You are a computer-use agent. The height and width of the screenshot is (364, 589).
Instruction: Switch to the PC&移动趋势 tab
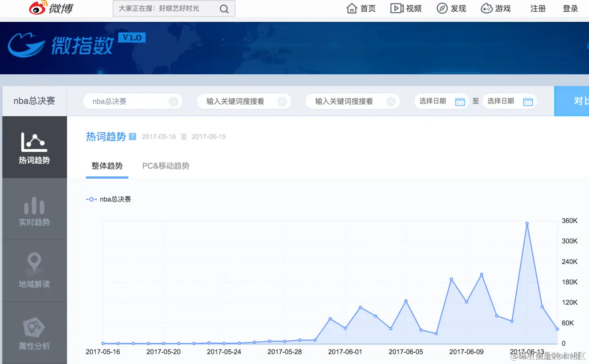pyautogui.click(x=165, y=166)
